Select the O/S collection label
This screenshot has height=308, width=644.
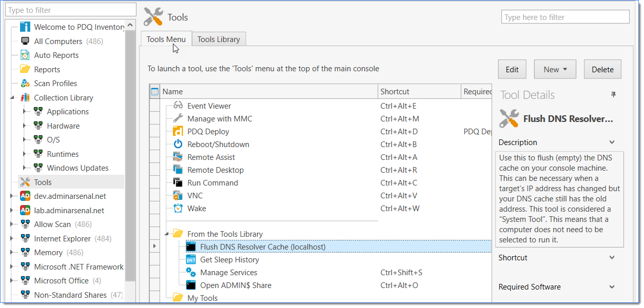[54, 140]
